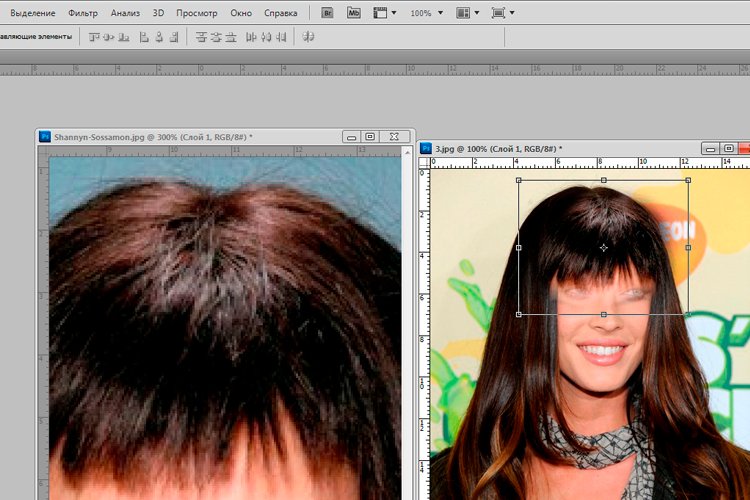This screenshot has width=750, height=500.
Task: Click the Distribute top edges icon
Action: pos(201,37)
